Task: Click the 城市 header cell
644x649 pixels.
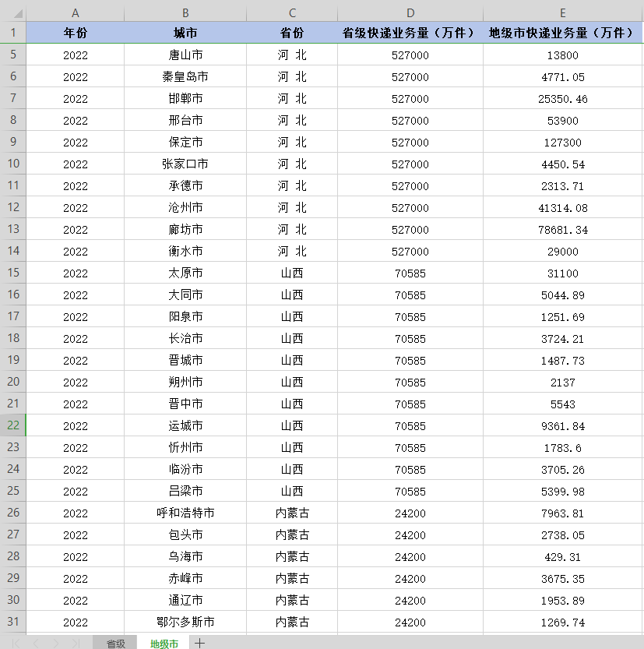Action: [185, 33]
